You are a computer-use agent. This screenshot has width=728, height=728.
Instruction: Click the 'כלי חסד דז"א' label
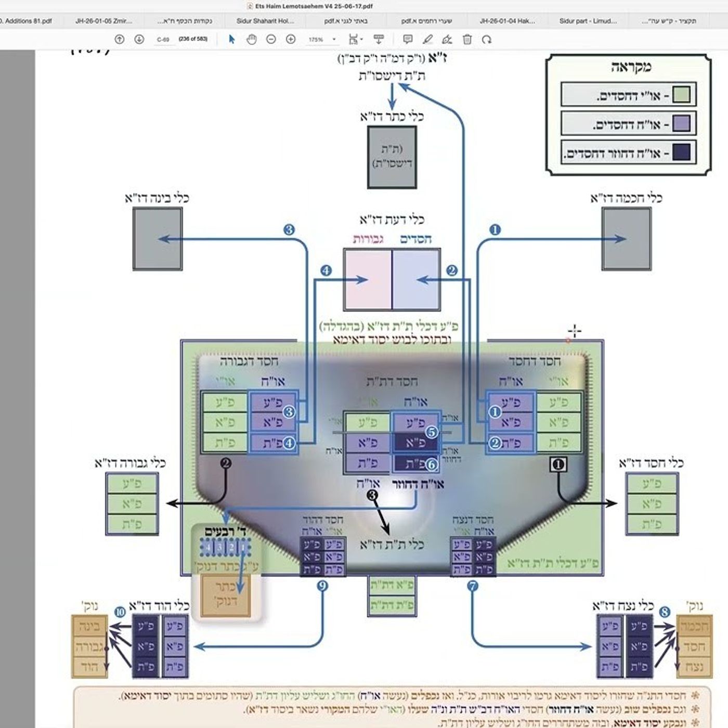coord(651,463)
